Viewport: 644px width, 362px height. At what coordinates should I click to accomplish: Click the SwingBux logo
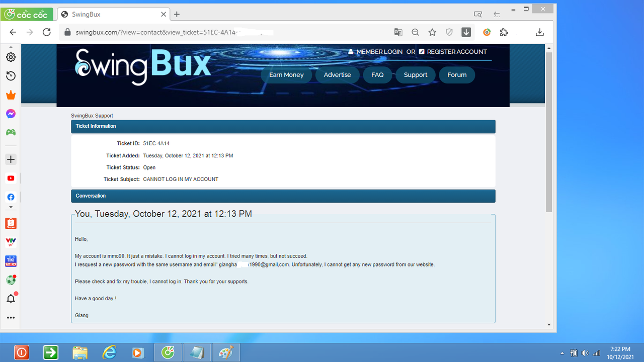(x=143, y=66)
